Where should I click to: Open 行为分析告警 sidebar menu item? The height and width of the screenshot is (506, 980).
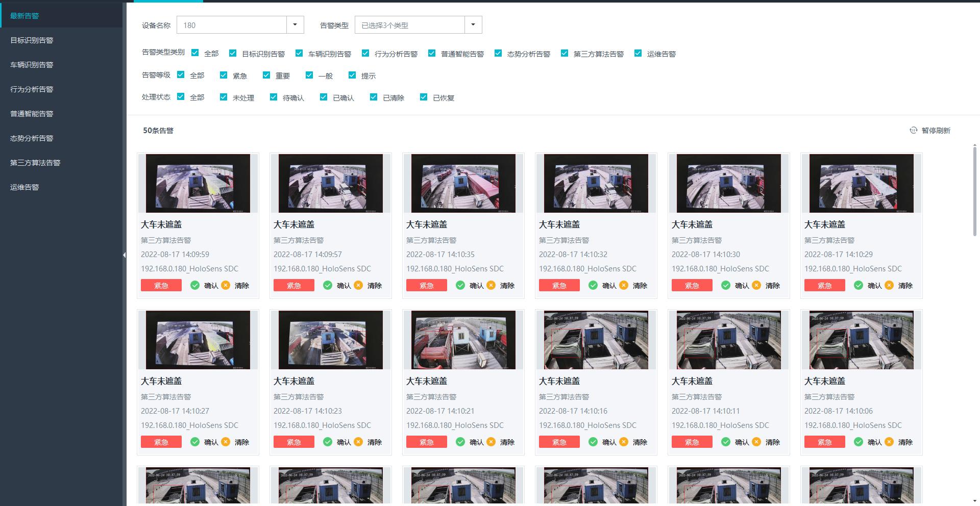point(61,89)
